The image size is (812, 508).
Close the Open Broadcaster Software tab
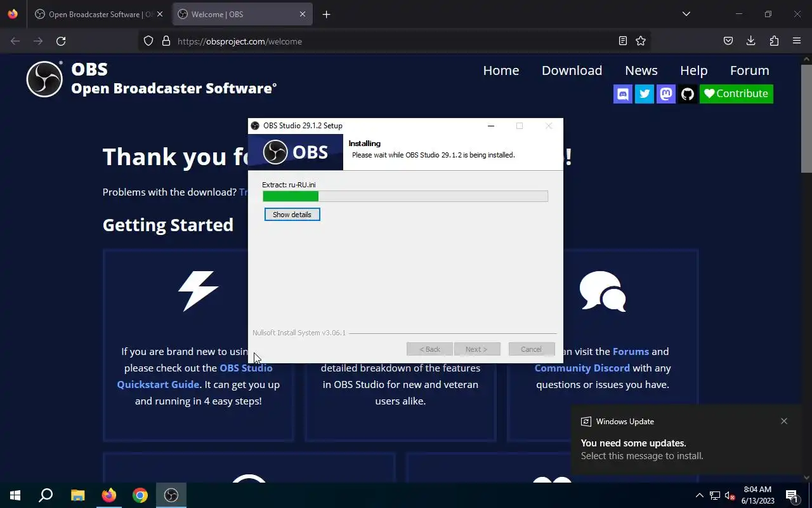pos(160,14)
